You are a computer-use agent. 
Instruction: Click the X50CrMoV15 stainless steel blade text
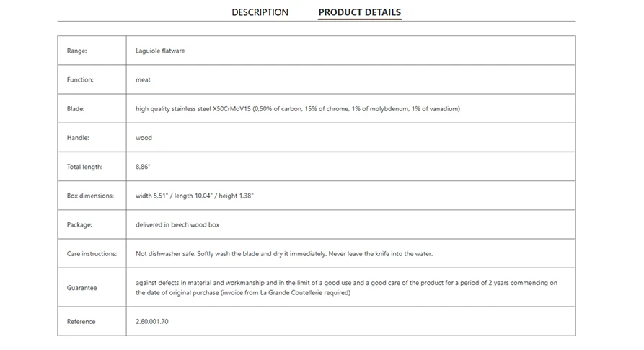pyautogui.click(x=298, y=109)
